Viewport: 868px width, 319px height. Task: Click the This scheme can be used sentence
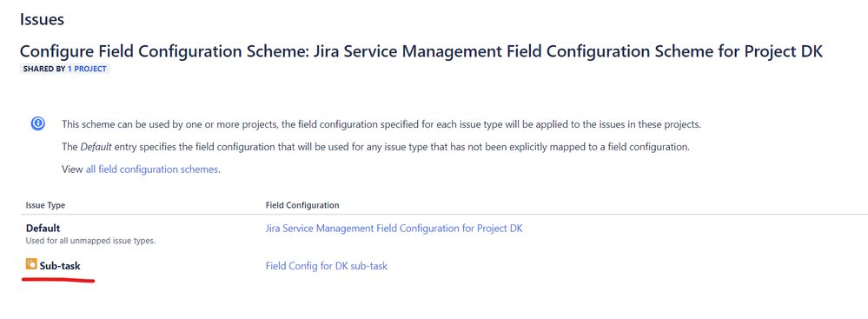click(x=381, y=124)
